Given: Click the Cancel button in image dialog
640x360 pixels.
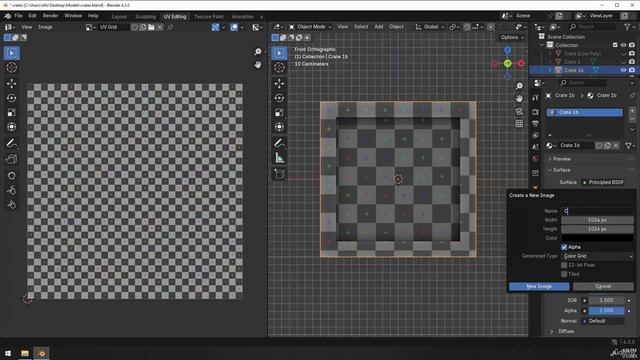Looking at the screenshot, I should [603, 287].
